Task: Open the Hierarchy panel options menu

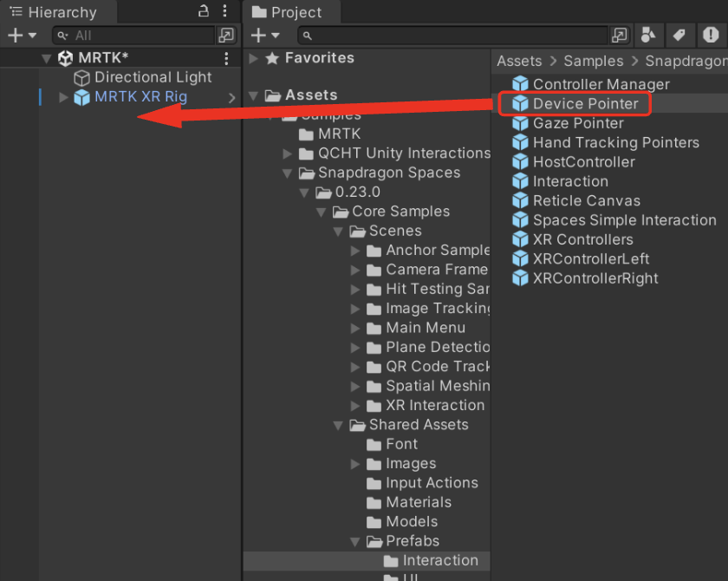Action: 225,11
